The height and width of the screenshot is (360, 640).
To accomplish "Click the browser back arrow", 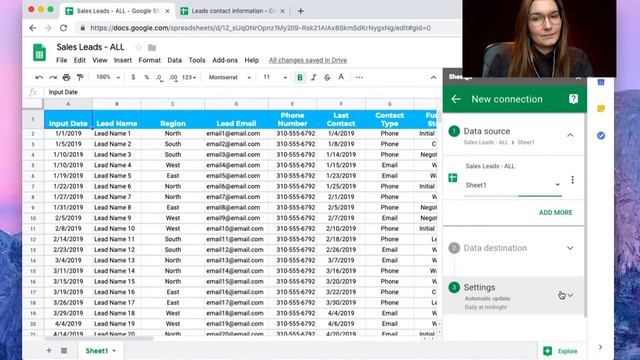I will [x=33, y=28].
